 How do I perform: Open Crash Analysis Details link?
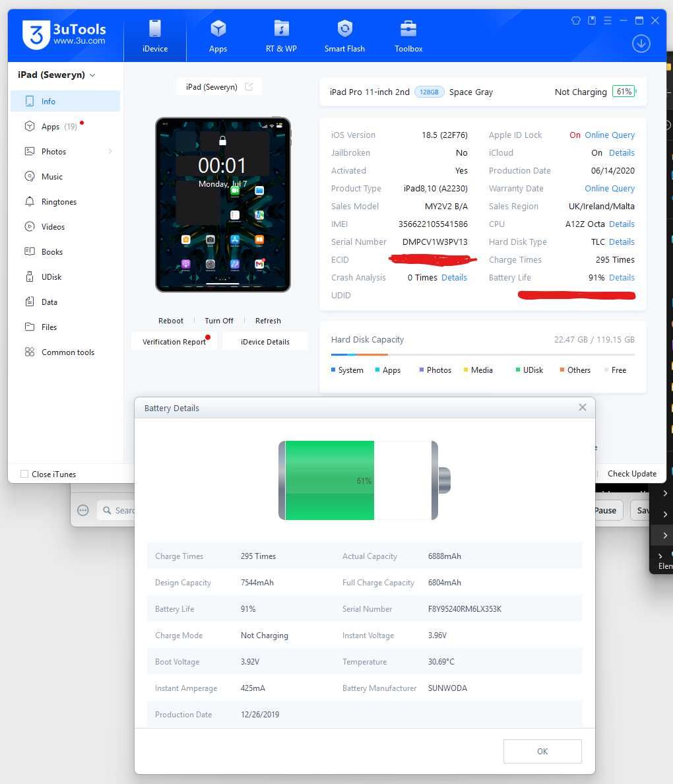(454, 277)
